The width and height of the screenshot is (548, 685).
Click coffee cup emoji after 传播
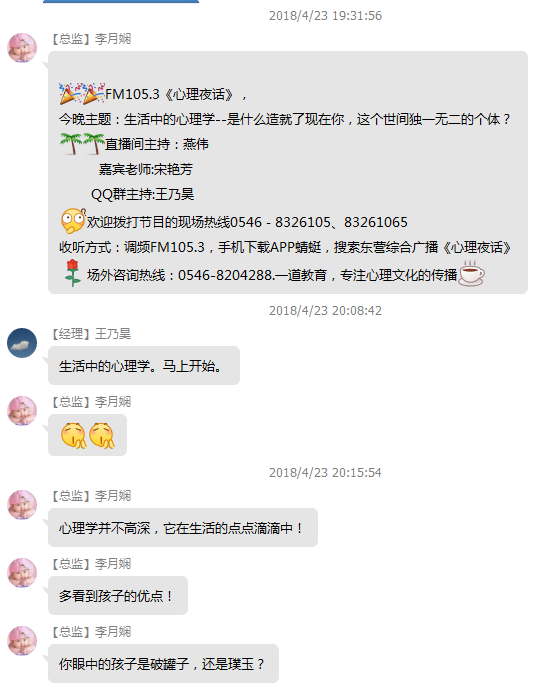471,273
